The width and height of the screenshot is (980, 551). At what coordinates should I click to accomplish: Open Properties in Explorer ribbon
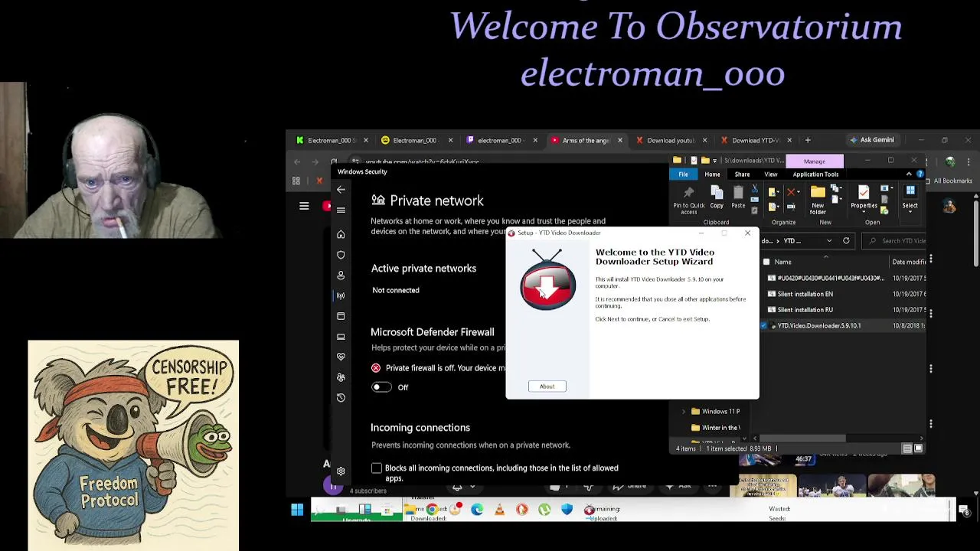pos(864,197)
